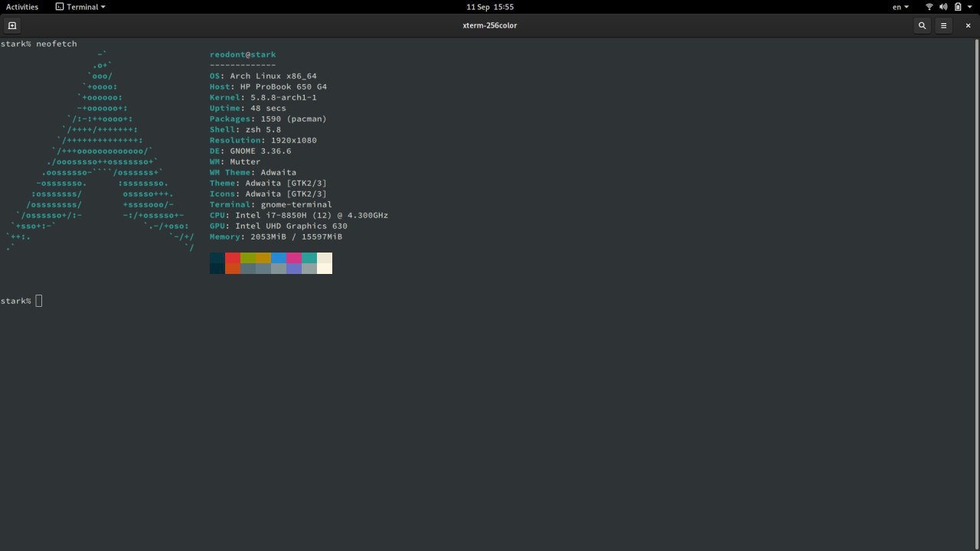Click the olive green palette block
Viewport: 980px width, 551px height.
click(x=248, y=258)
